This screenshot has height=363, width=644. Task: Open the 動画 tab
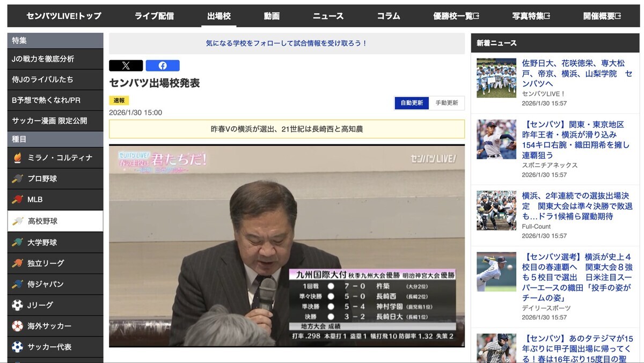pyautogui.click(x=272, y=16)
